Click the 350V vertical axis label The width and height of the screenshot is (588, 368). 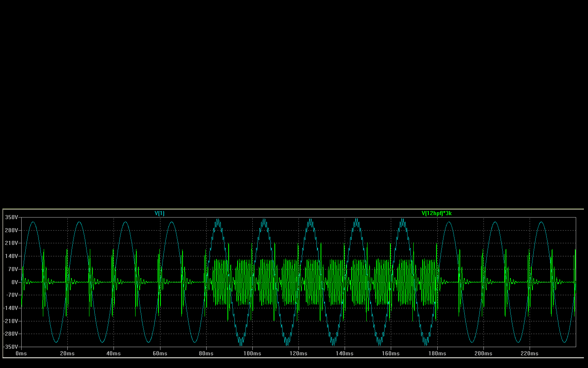11,218
